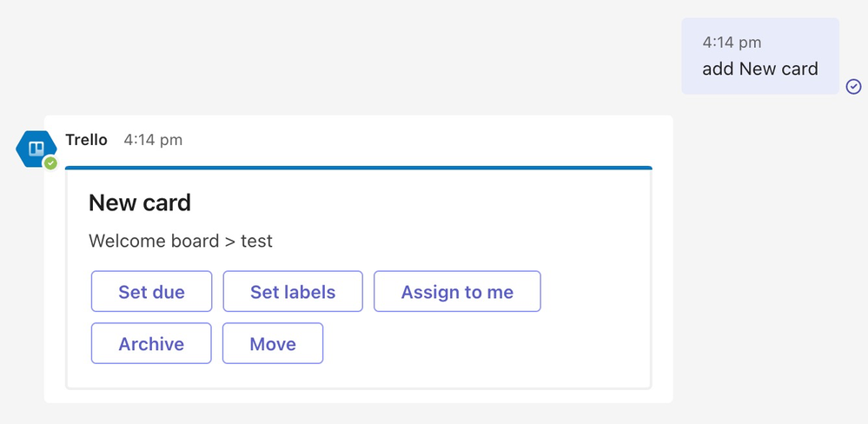Archive the New card
This screenshot has height=424, width=868.
151,344
